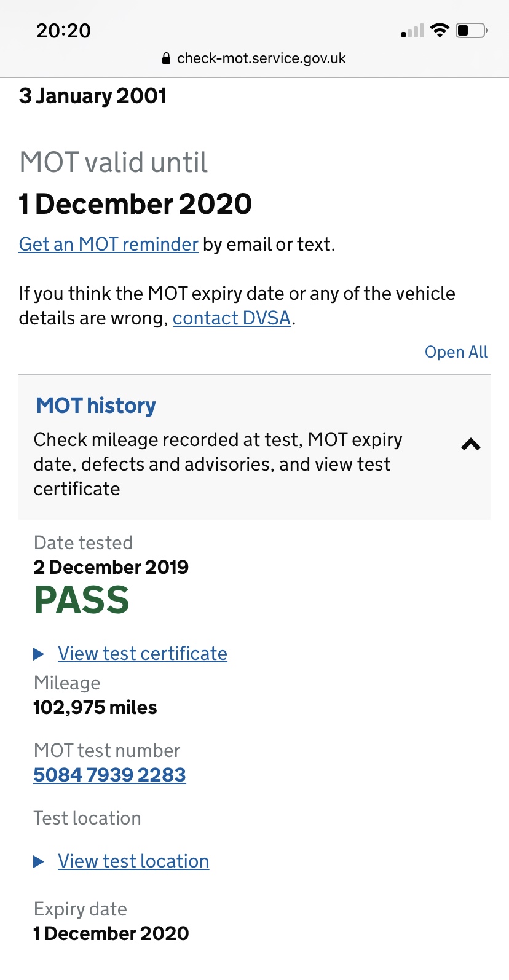Screen dimensions: 509x980
Task: Tap the cellular signal bars icon
Action: click(x=412, y=31)
